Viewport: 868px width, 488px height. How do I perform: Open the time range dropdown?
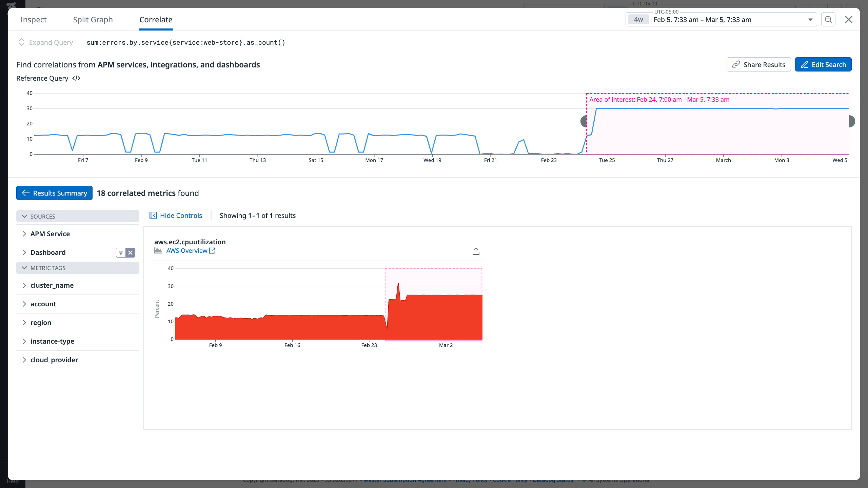811,19
